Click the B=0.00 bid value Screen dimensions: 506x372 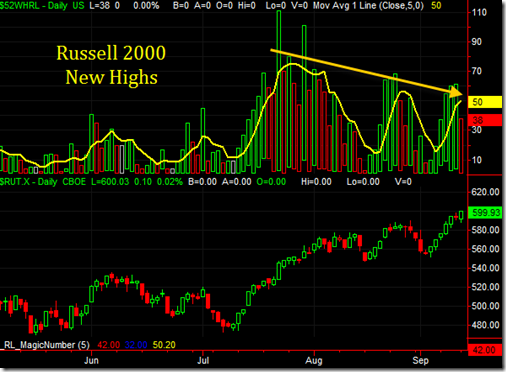click(x=202, y=182)
